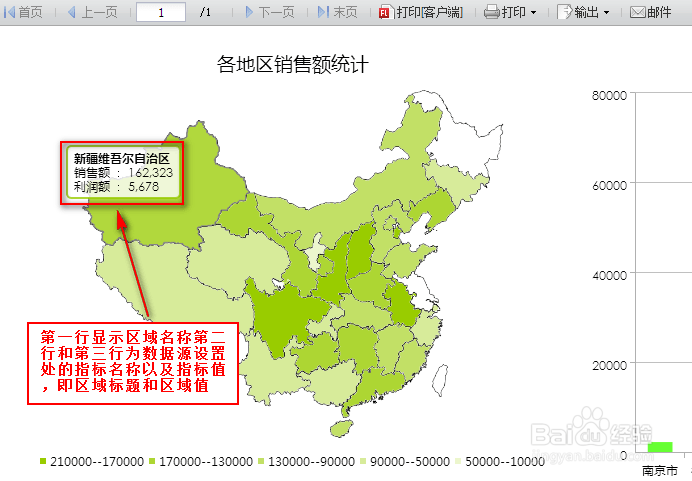Click the 80000 axis value
Screen dimensions: 692x481
tap(609, 95)
